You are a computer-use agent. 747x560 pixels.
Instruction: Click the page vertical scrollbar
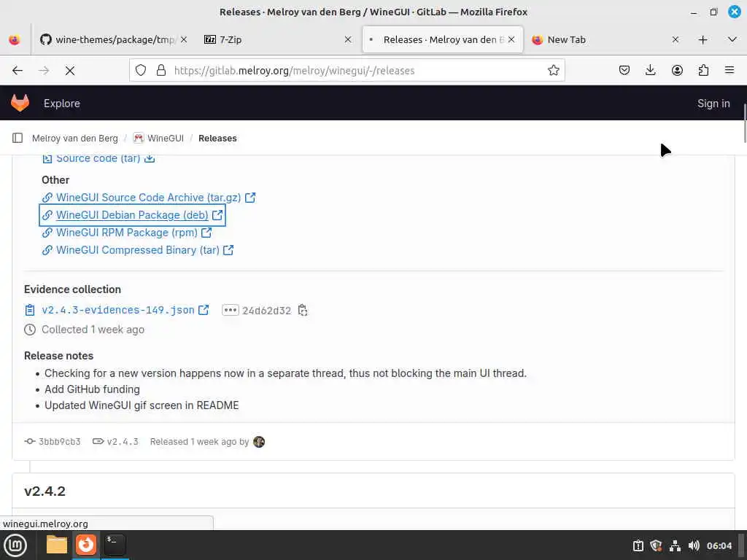pyautogui.click(x=744, y=122)
